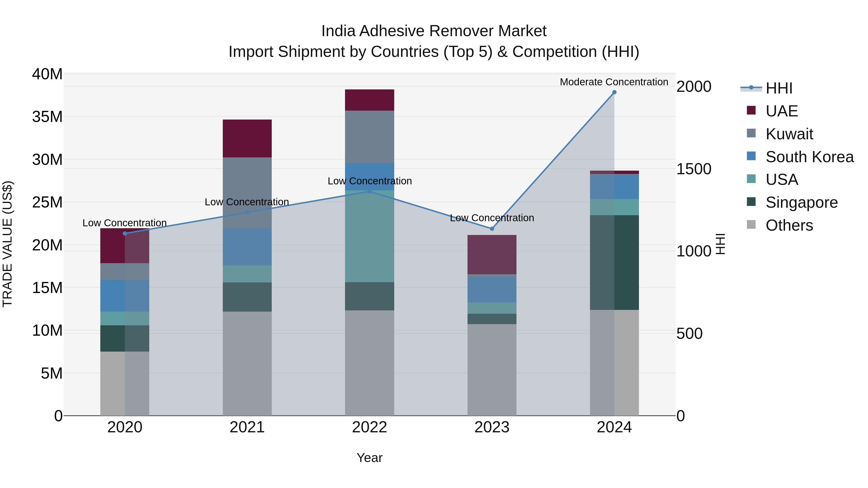Toggle the Singapore legend entry

click(792, 202)
